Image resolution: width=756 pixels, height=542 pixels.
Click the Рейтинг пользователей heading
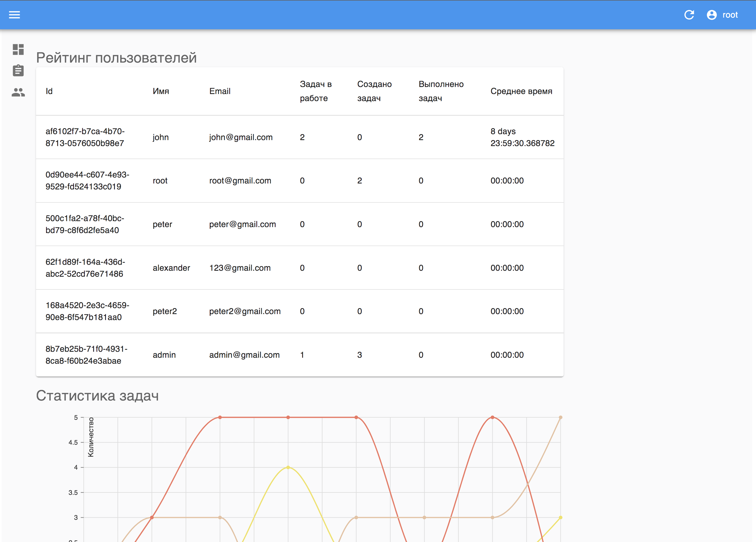point(116,58)
